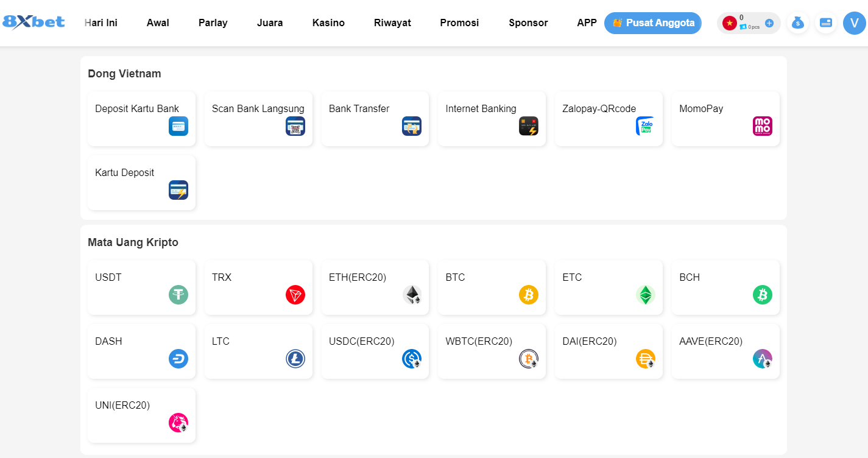Click the Pusat Anggota button
The image size is (868, 458).
[652, 23]
